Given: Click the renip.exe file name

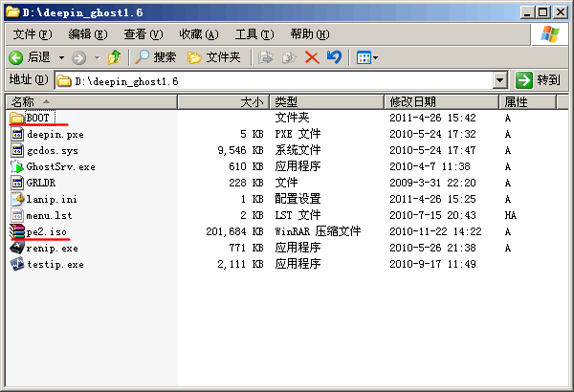Looking at the screenshot, I should [52, 249].
